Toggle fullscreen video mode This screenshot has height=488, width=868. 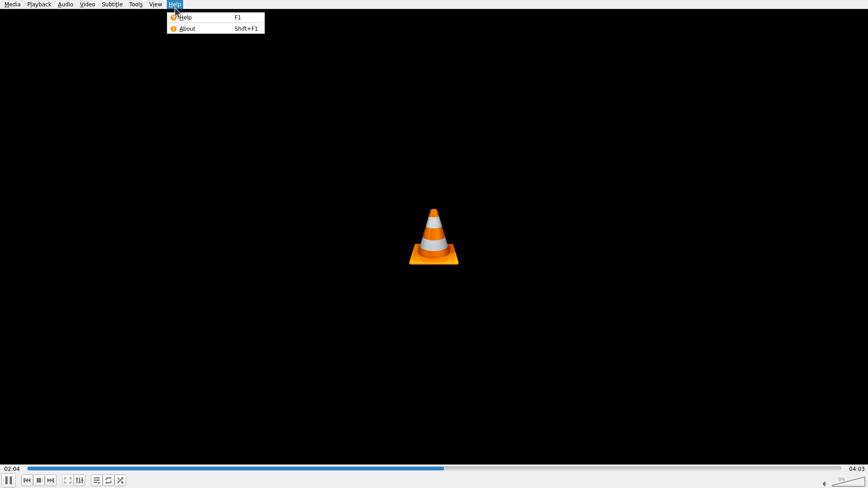(68, 480)
